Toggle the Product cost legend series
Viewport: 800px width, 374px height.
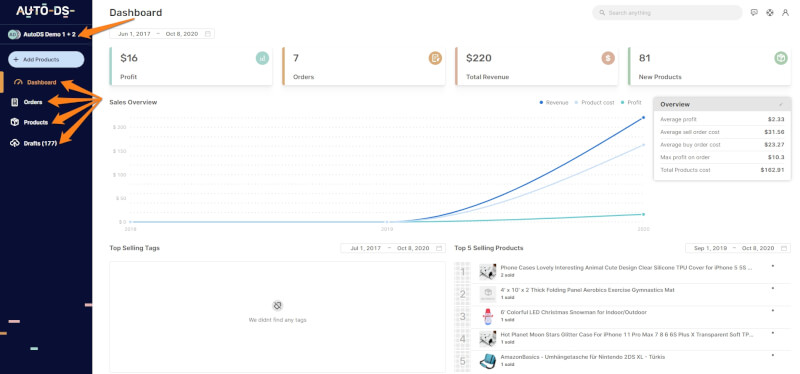coord(594,103)
